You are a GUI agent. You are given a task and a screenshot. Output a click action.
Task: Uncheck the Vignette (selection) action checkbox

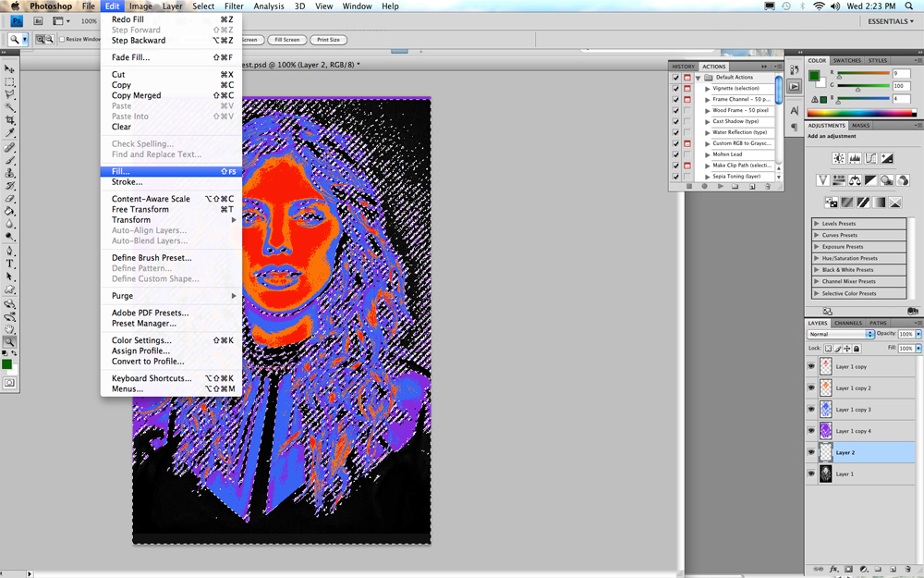[676, 89]
